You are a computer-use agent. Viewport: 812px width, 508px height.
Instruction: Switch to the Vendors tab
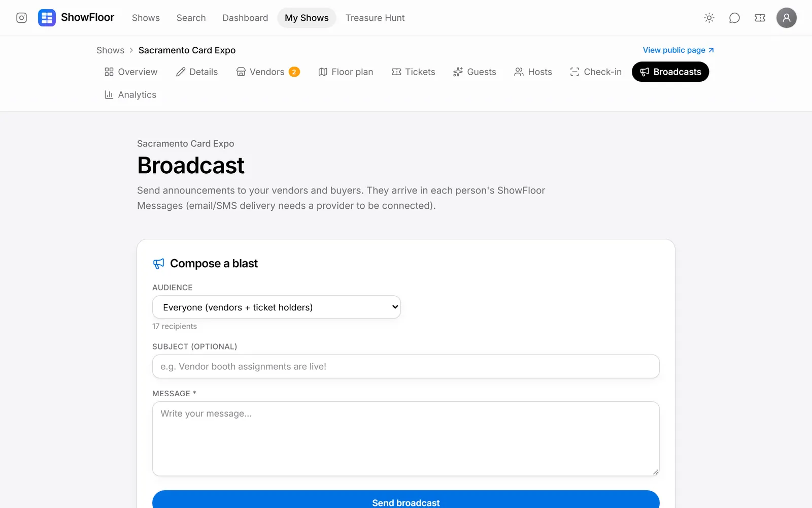click(268, 72)
